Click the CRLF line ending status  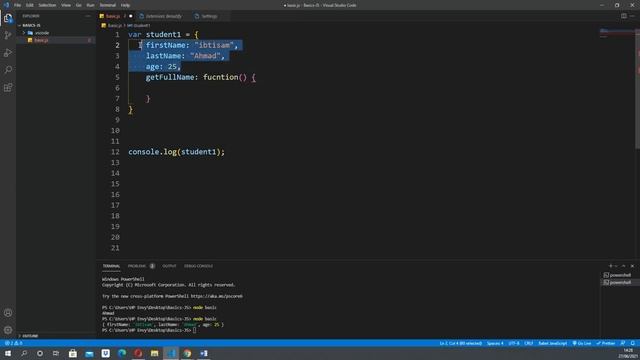[529, 343]
